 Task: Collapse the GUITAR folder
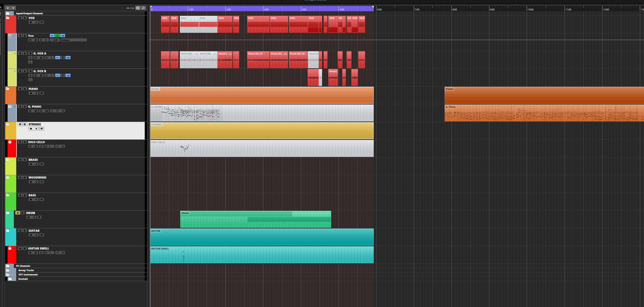click(x=8, y=230)
